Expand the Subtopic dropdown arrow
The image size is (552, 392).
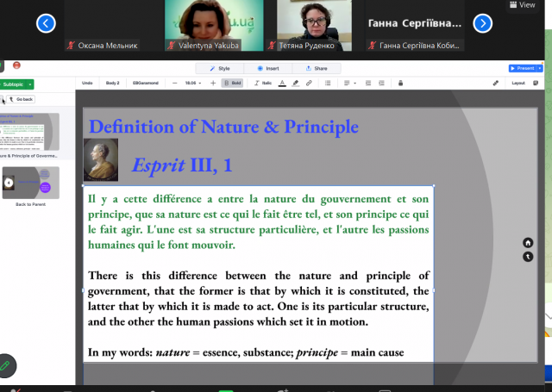pyautogui.click(x=30, y=84)
